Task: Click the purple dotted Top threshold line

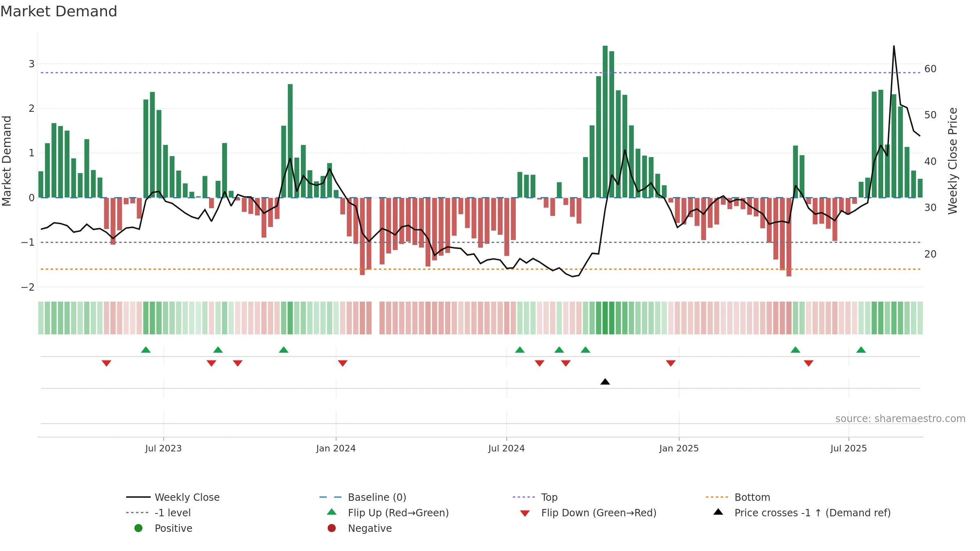Action: 480,73
